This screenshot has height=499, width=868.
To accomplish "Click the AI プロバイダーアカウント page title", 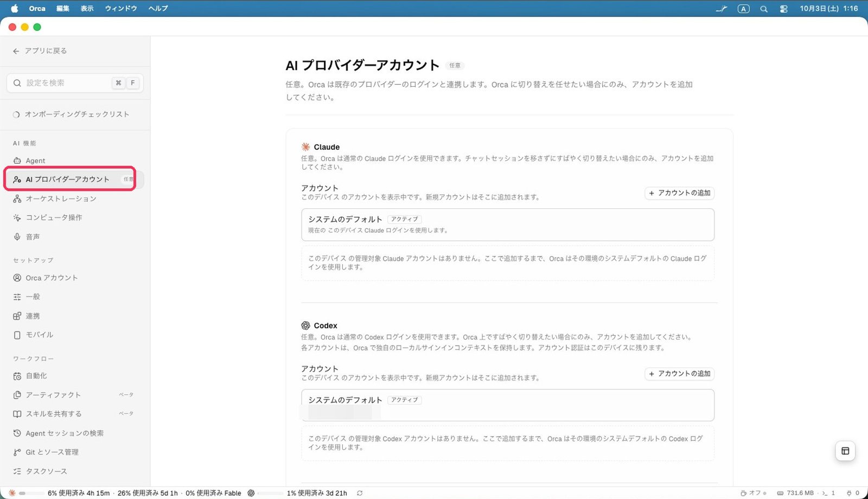I will (x=362, y=66).
